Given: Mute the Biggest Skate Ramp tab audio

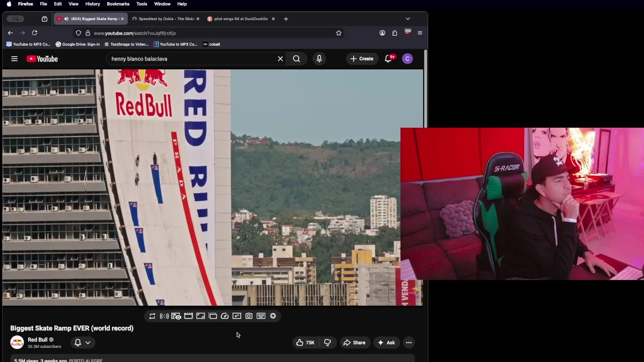Looking at the screenshot, I should pos(66,19).
